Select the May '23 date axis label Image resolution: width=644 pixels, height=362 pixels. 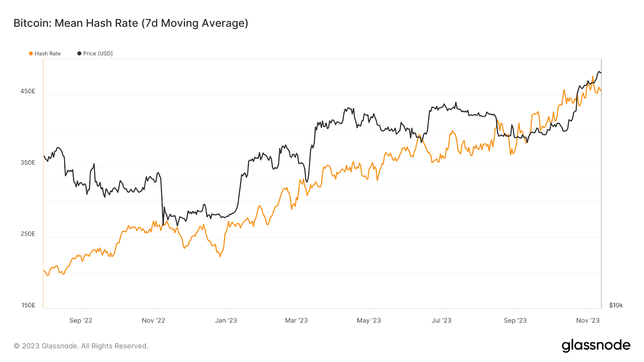pyautogui.click(x=369, y=321)
